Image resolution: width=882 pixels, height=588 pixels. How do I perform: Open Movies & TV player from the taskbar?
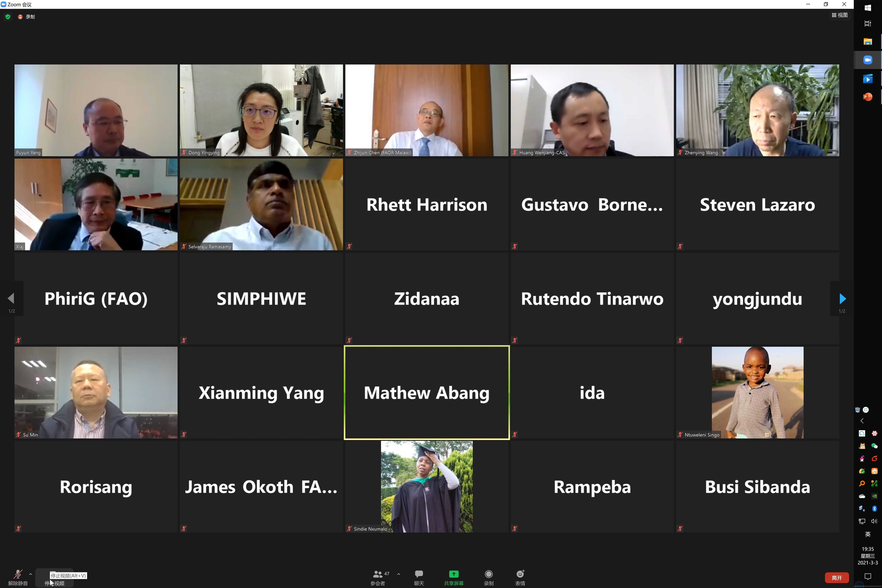pos(868,79)
